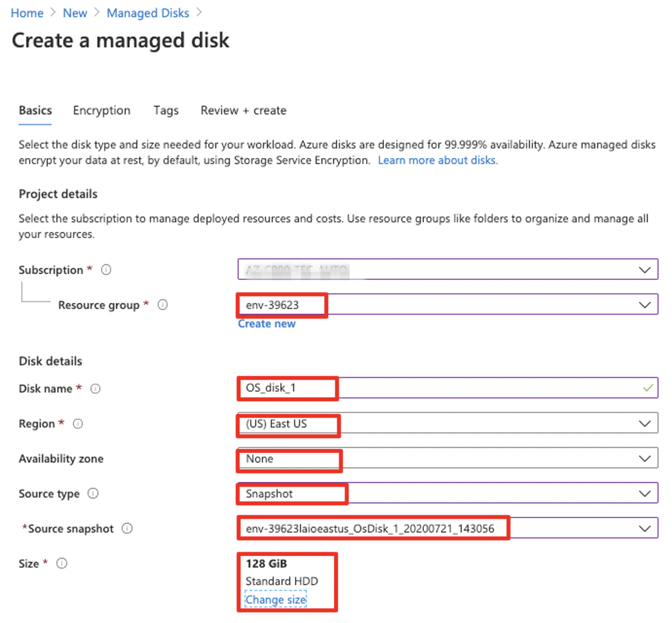Click the Resource group info icon
The width and height of the screenshot is (672, 623).
[x=161, y=304]
